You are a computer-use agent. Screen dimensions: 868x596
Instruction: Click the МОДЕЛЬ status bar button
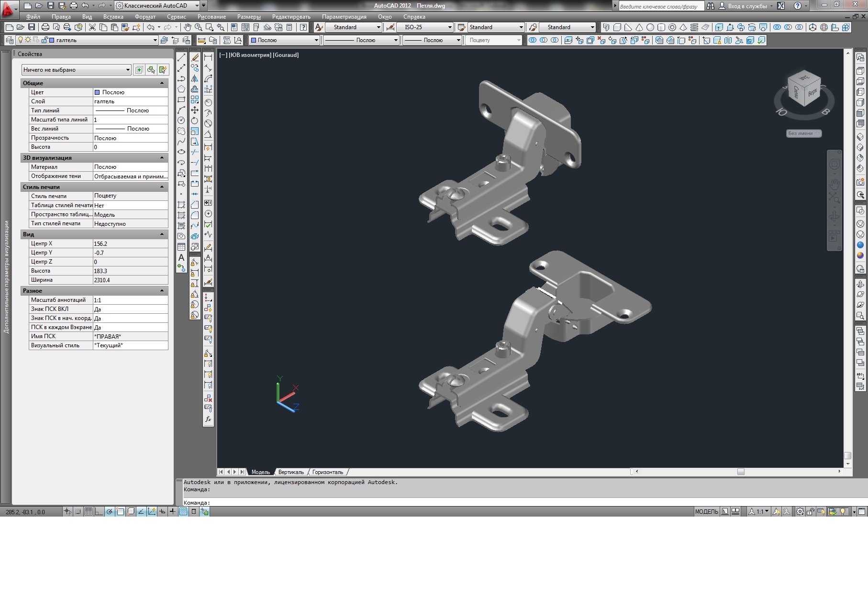pos(706,511)
